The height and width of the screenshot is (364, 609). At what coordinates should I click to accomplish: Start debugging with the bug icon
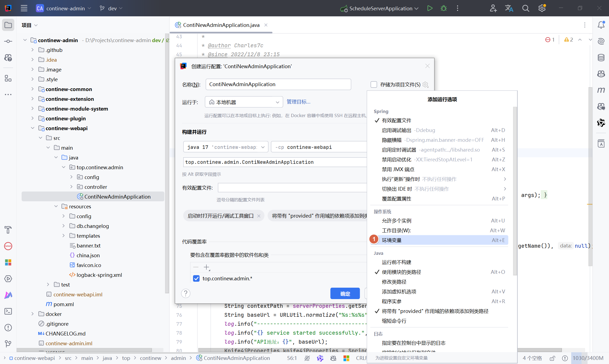click(x=444, y=8)
